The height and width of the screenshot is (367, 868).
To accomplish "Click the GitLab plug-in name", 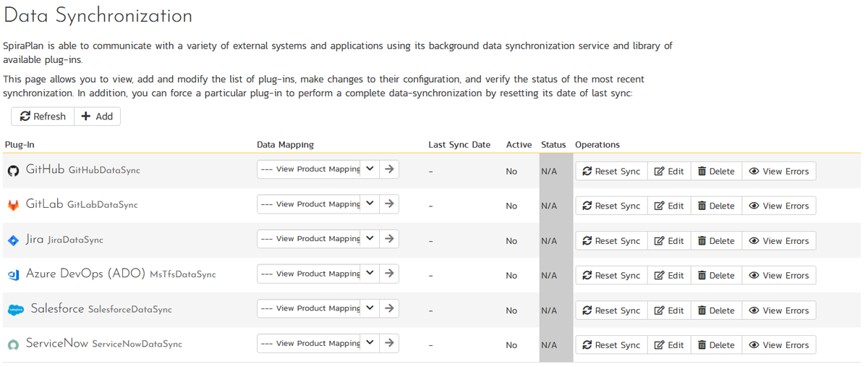I will (44, 204).
